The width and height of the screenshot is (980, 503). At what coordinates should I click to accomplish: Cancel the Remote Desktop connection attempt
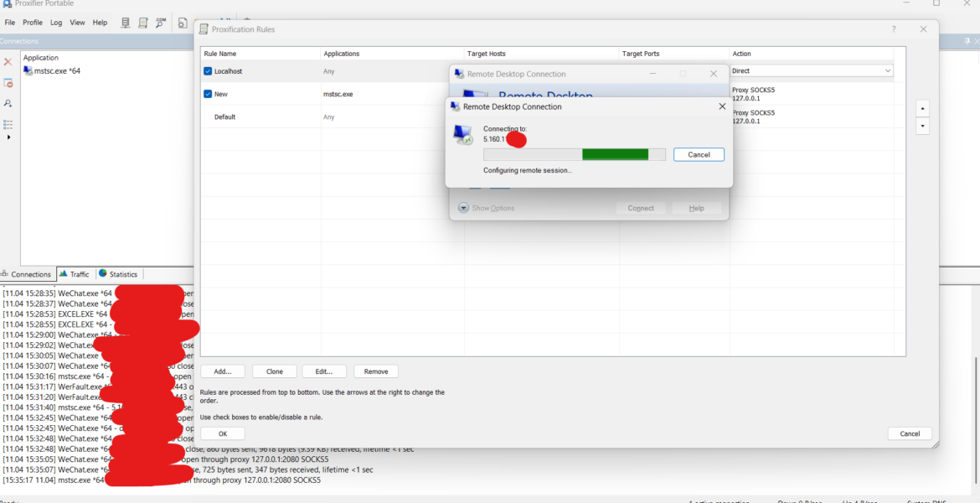(x=699, y=155)
